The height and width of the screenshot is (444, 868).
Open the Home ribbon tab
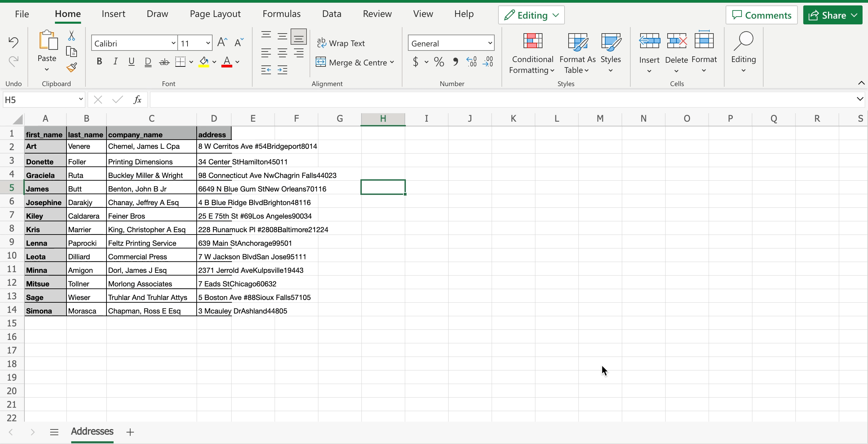pos(68,14)
